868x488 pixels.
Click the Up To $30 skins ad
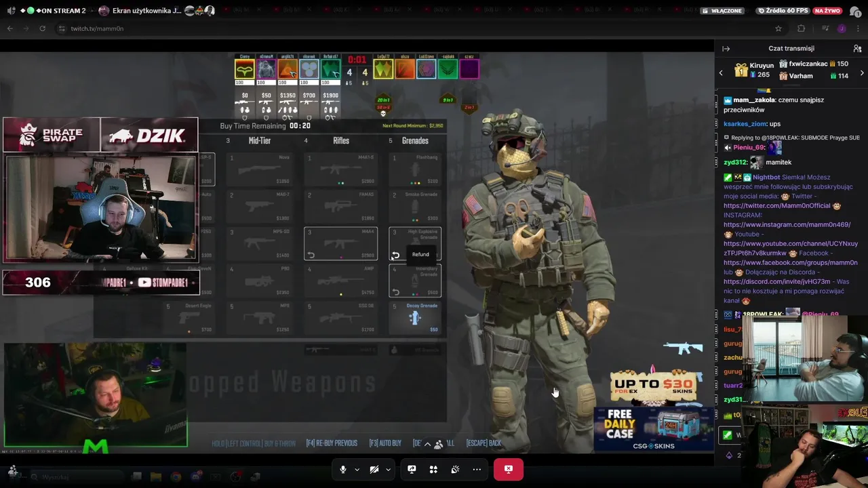(654, 385)
